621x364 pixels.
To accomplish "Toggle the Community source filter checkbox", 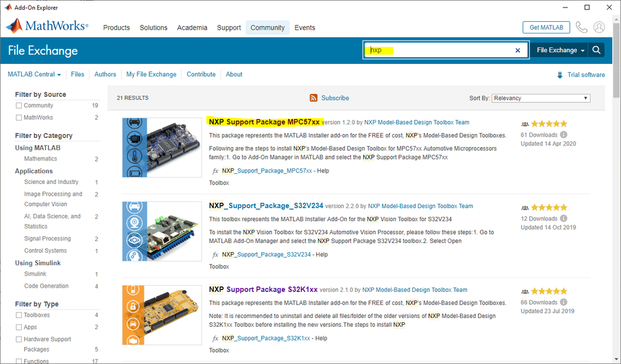I will click(x=19, y=106).
